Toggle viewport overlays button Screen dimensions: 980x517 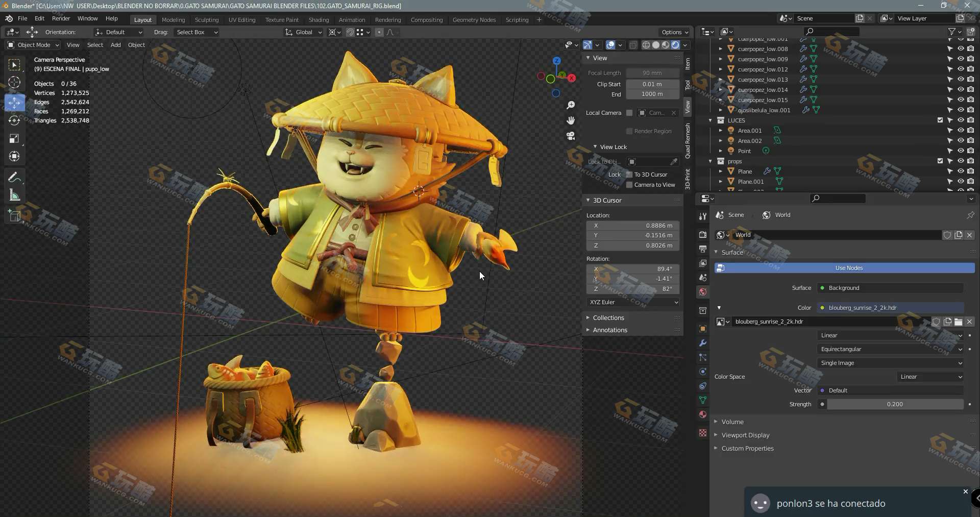610,45
